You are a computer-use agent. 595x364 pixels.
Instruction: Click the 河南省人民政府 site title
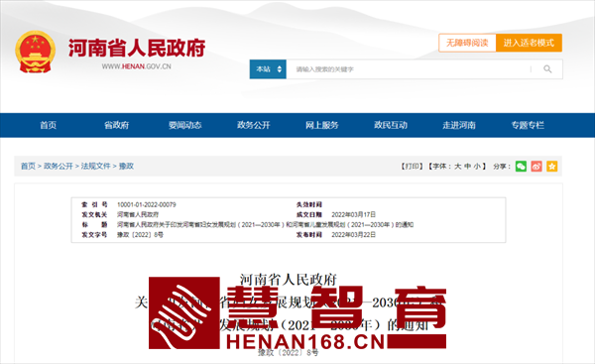tap(137, 48)
